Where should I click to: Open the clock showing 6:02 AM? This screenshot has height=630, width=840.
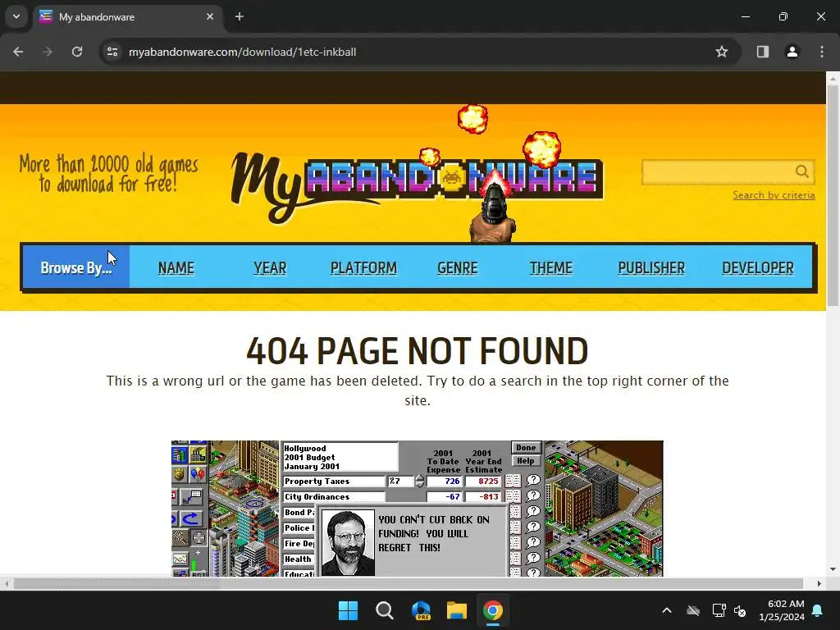click(x=782, y=610)
